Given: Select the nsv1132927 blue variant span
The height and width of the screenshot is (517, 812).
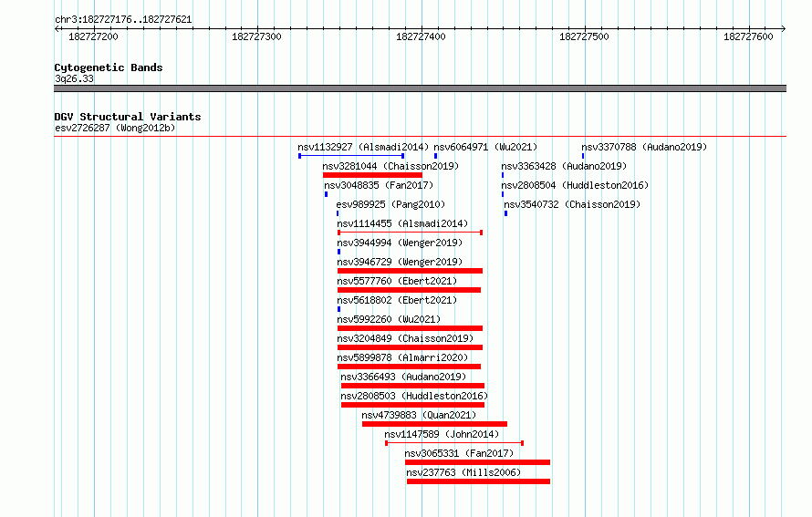Looking at the screenshot, I should tap(351, 156).
